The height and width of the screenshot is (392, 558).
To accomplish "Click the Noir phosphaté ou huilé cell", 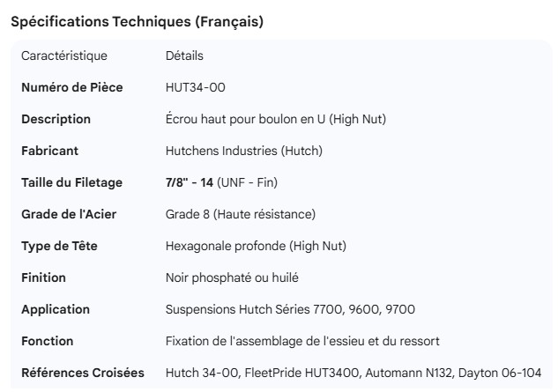I will tap(232, 277).
